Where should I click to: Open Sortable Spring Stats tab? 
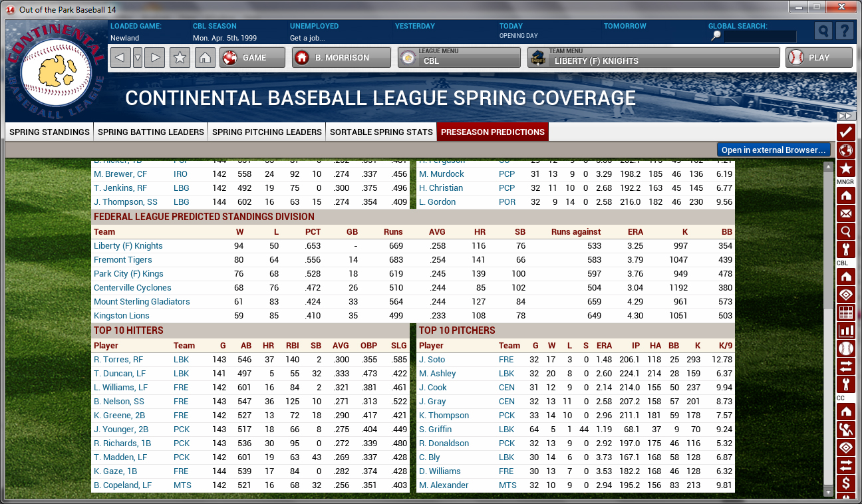(x=381, y=132)
